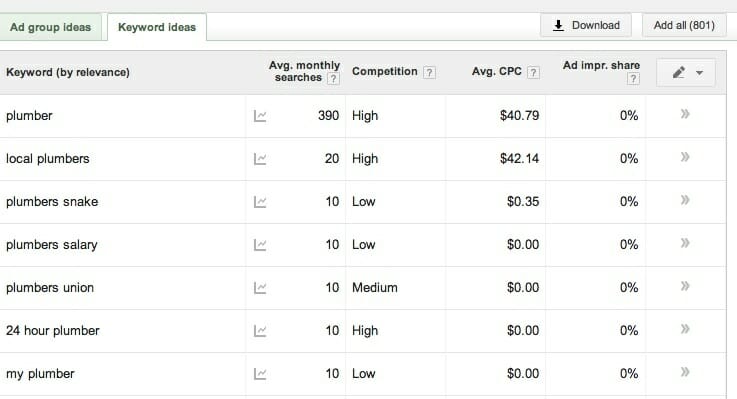Sort by Keyword (by relevance) header
The height and width of the screenshot is (399, 737).
[x=68, y=72]
